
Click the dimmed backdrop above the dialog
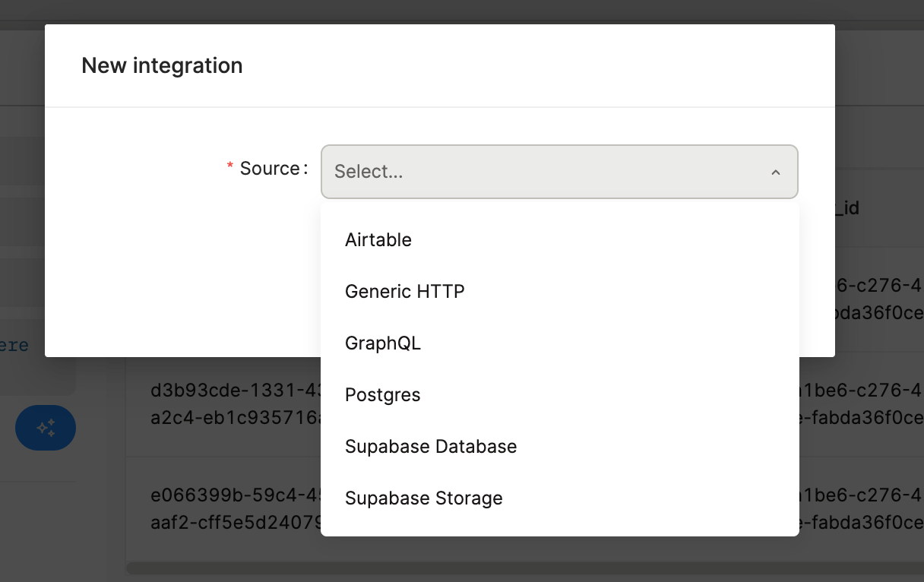(456, 11)
